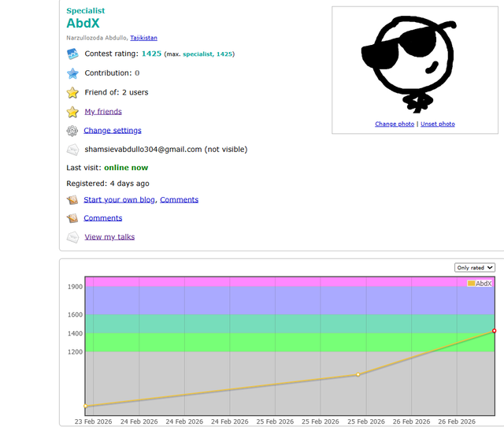Open Change settings link
This screenshot has width=504, height=427.
113,131
